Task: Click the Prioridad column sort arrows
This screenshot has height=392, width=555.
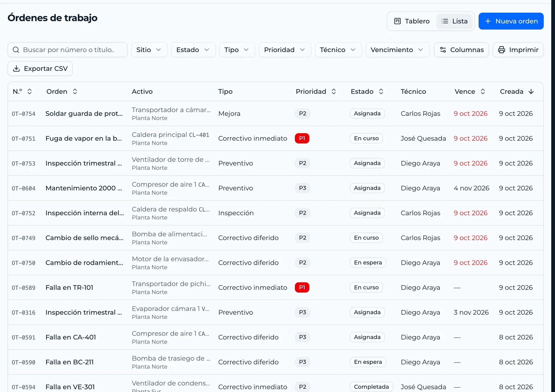Action: click(x=334, y=92)
